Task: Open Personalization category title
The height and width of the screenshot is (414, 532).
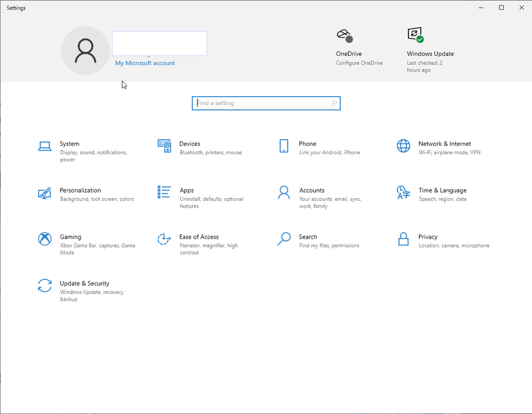Action: 81,190
